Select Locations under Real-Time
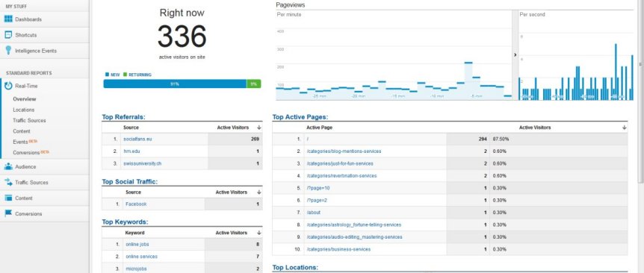The image size is (644, 273). (23, 110)
